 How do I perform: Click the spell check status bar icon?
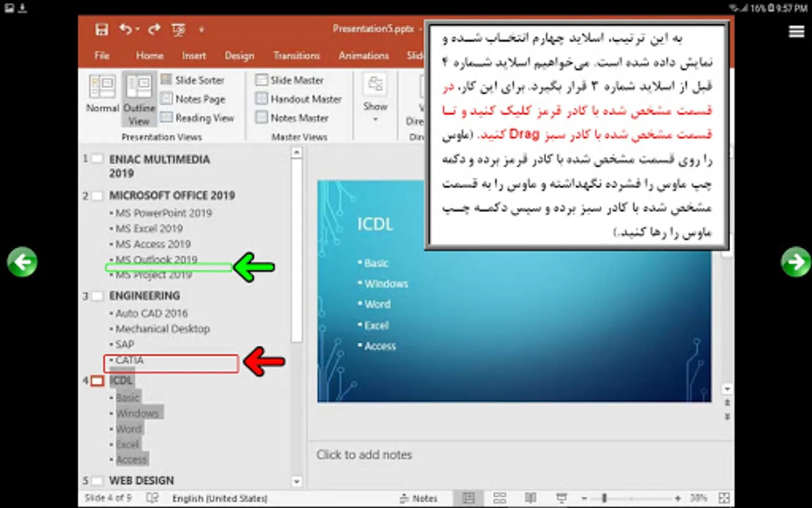pos(152,498)
